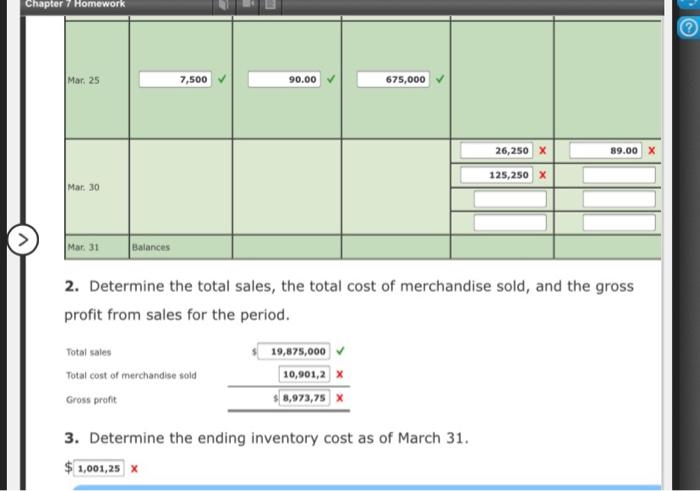Click the Mar. 25 row label
The width and height of the screenshot is (700, 491).
point(83,80)
